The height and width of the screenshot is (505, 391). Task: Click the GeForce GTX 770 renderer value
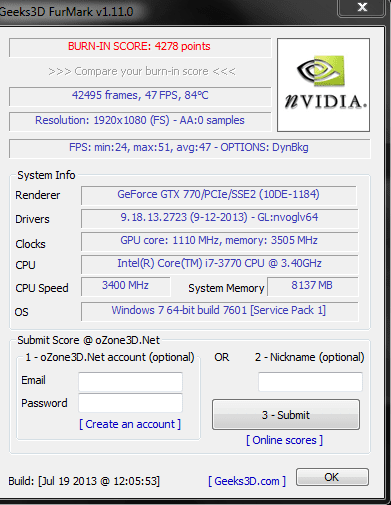[218, 195]
